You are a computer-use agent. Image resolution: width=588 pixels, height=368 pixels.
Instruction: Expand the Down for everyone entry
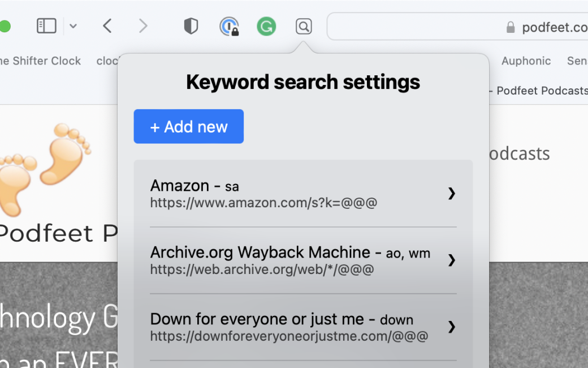pyautogui.click(x=451, y=327)
